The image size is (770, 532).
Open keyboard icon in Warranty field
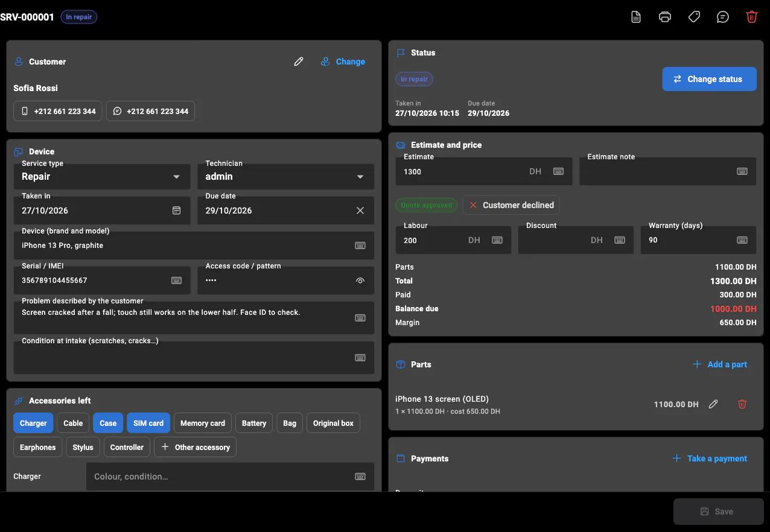tap(742, 240)
